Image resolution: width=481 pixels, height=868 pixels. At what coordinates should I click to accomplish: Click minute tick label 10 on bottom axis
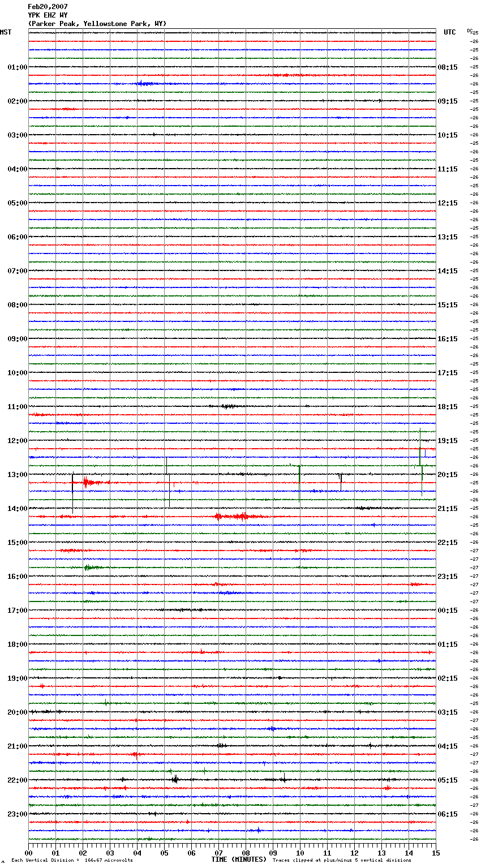300,853
